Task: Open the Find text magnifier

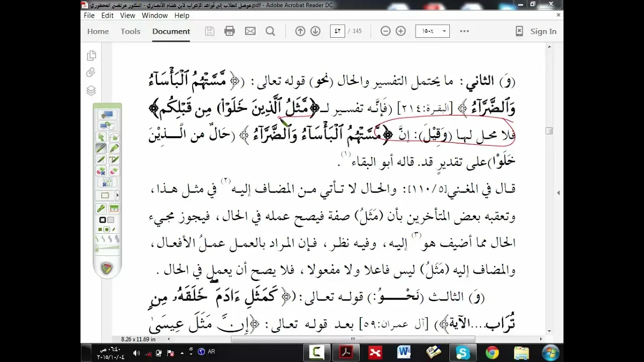Action: coord(270,31)
